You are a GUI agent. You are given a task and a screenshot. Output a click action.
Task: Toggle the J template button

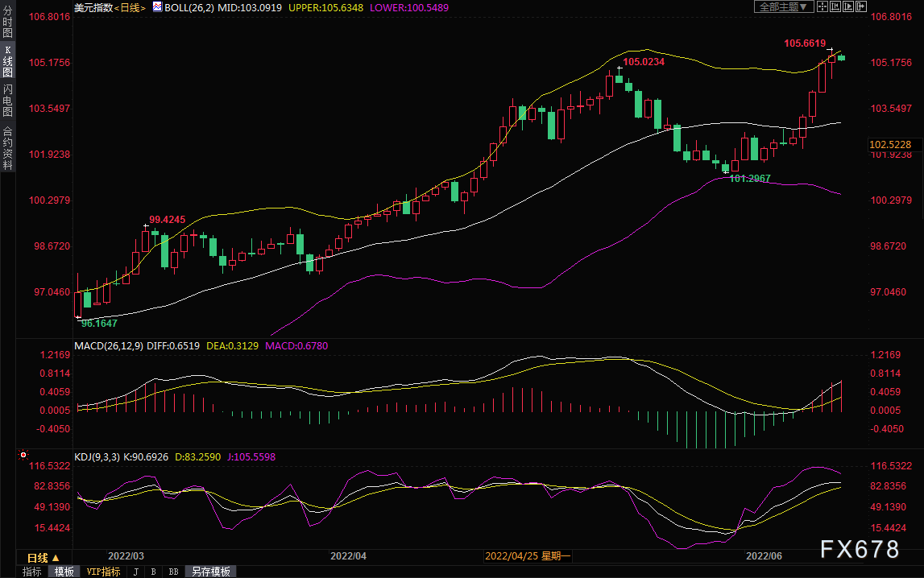[x=136, y=572]
